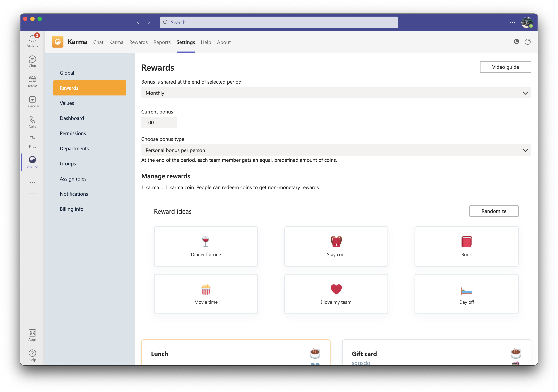Click the Current bonus input field
The height and width of the screenshot is (392, 558).
point(159,122)
